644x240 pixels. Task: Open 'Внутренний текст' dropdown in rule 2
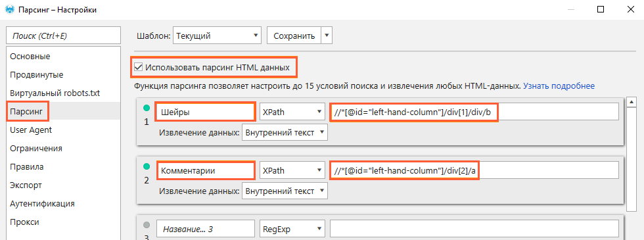click(285, 191)
